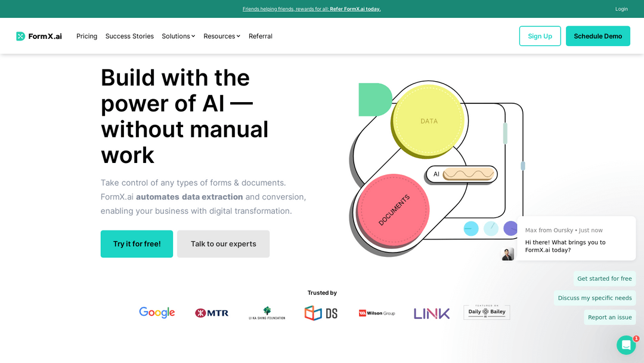The width and height of the screenshot is (644, 363).
Task: Click the Li Ka Shing Foundation logo
Action: pos(267,313)
